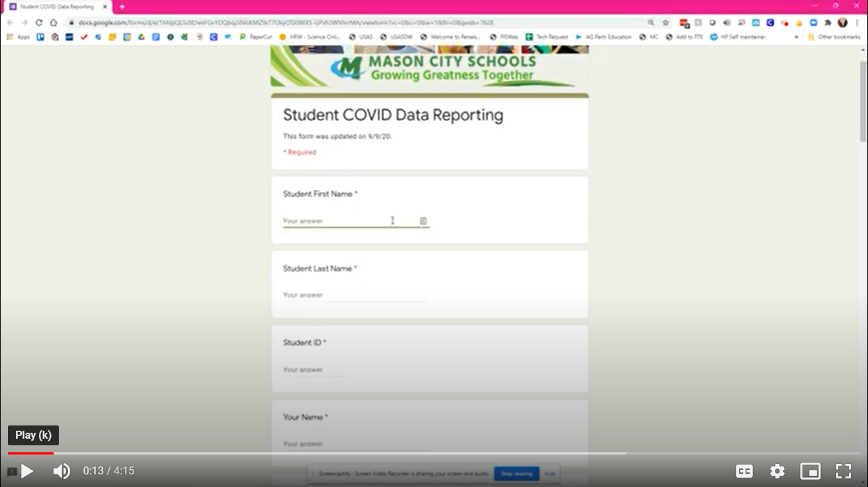This screenshot has width=868, height=487.
Task: Seek along the red video progress bar
Action: click(30, 453)
